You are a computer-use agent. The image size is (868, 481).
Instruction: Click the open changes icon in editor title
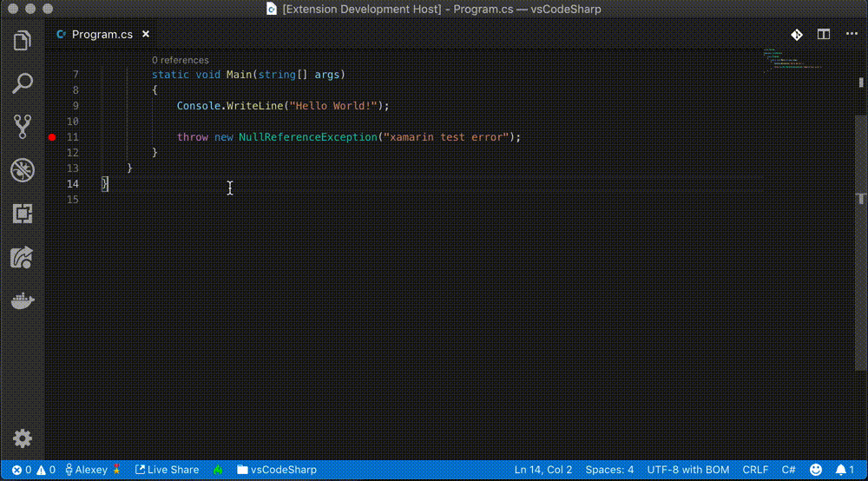click(797, 35)
